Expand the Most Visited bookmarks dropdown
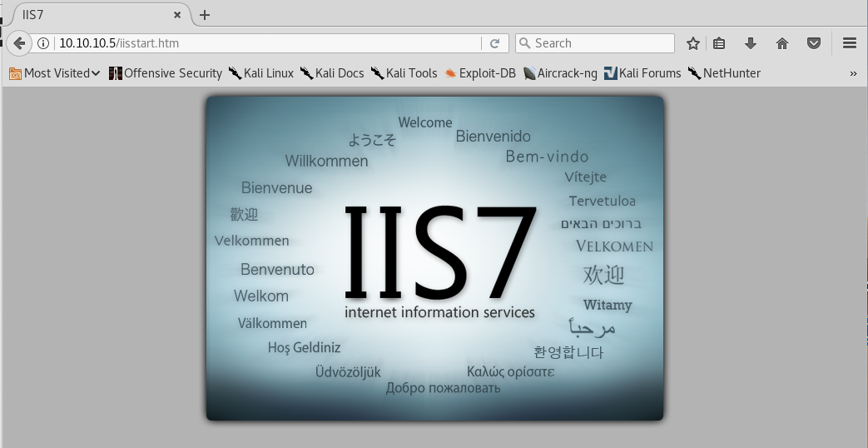 tap(55, 73)
